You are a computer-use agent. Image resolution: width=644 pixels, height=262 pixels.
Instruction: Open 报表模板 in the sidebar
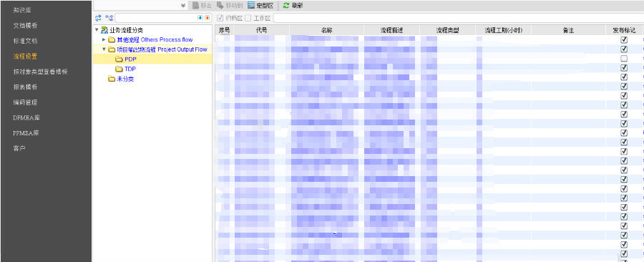(x=26, y=87)
